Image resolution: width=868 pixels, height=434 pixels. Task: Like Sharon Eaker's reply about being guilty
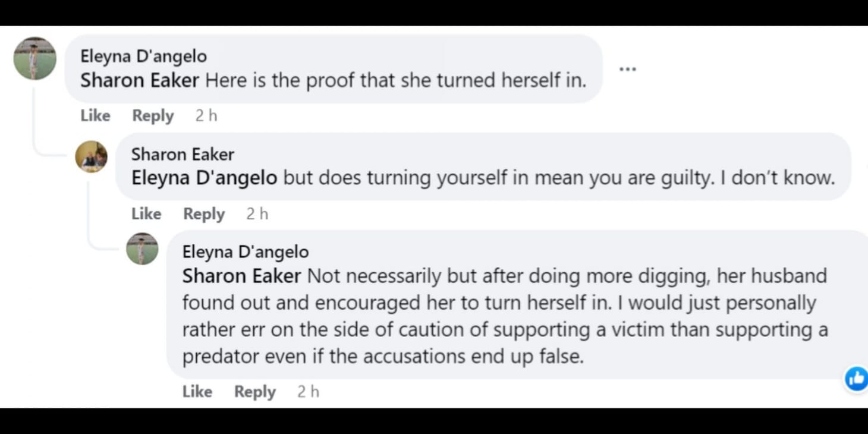click(146, 213)
